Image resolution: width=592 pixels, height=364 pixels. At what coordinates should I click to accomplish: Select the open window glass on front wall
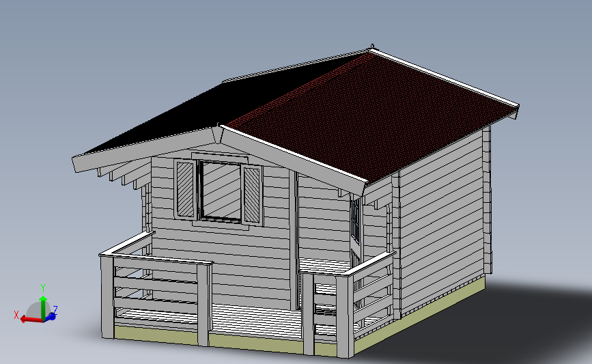pos(221,191)
